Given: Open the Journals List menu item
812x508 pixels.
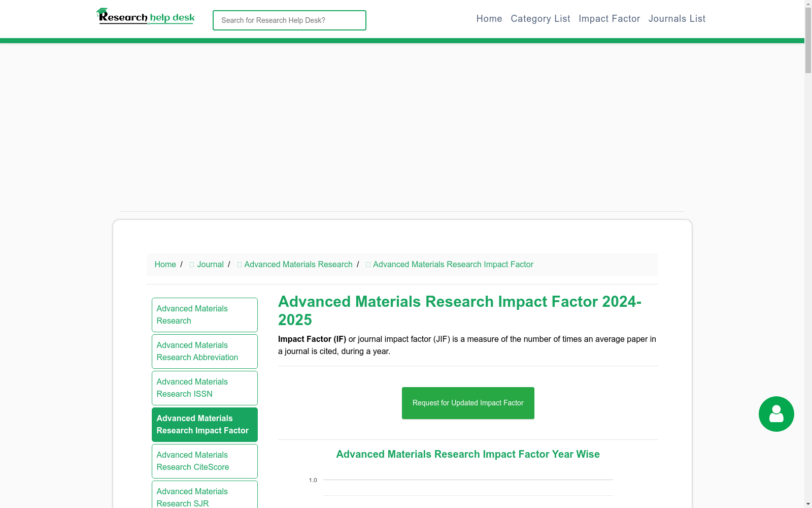Looking at the screenshot, I should [677, 19].
